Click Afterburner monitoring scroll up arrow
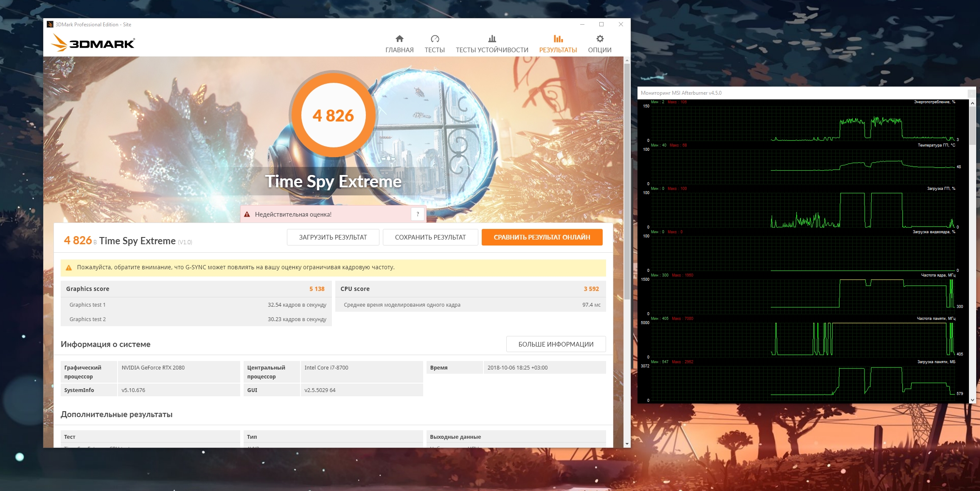 (972, 103)
